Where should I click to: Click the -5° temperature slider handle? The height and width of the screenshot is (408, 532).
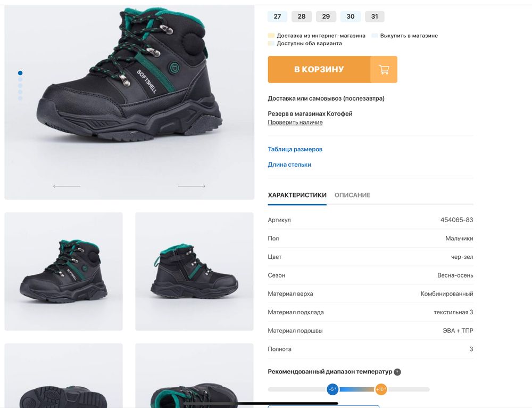[332, 389]
